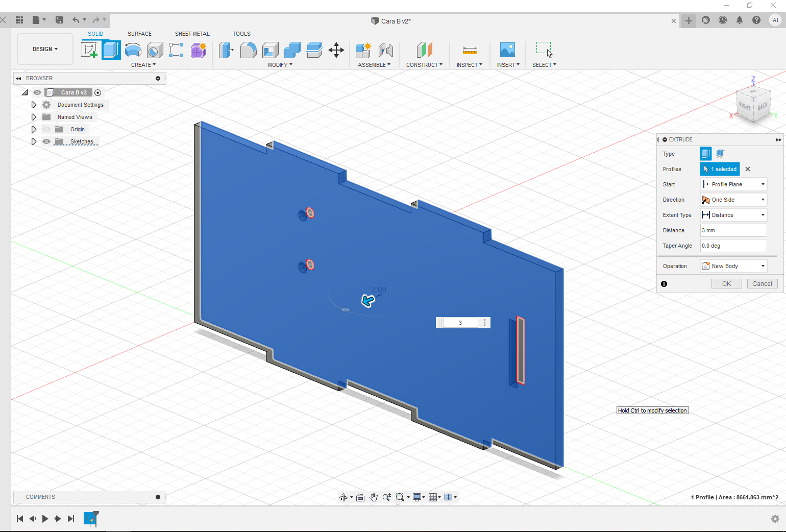Click the Move/Copy cross-arrows icon
Image resolution: width=786 pixels, height=532 pixels.
336,50
